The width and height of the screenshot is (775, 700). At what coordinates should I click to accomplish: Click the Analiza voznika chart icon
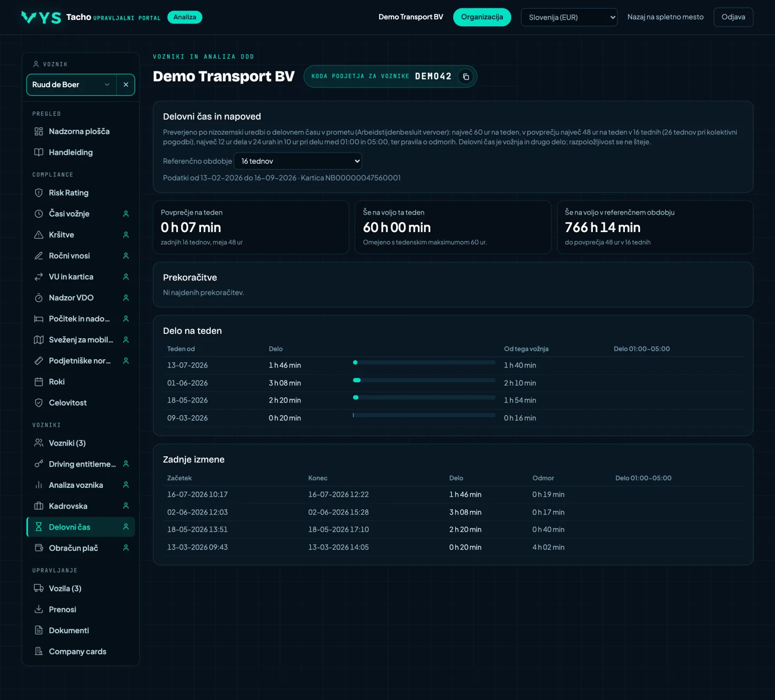click(x=39, y=485)
